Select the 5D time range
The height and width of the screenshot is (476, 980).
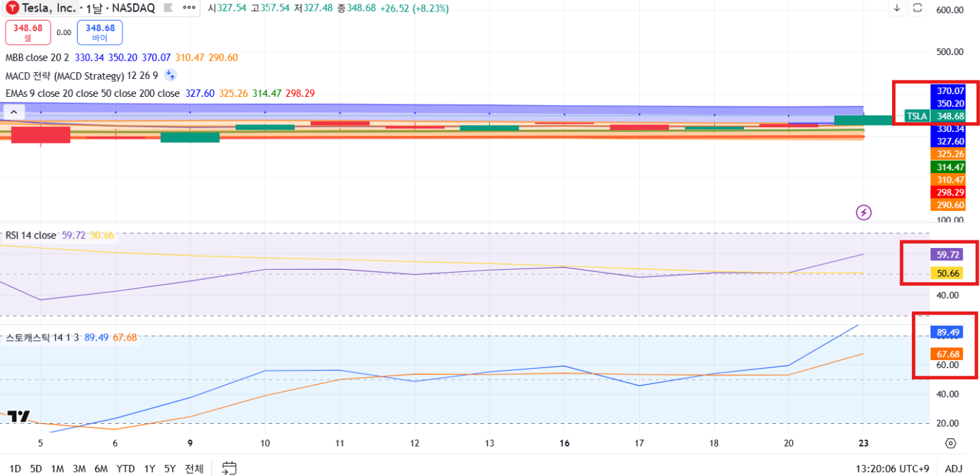pyautogui.click(x=36, y=468)
